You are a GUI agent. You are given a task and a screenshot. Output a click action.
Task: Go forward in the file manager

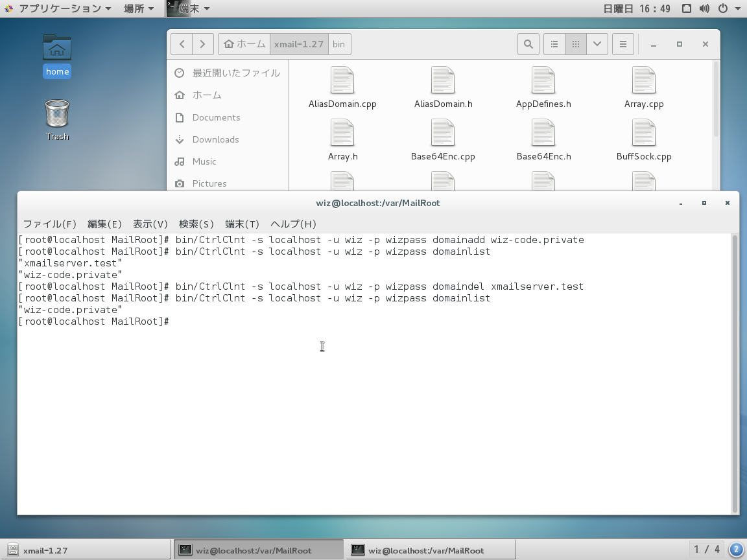tap(202, 44)
